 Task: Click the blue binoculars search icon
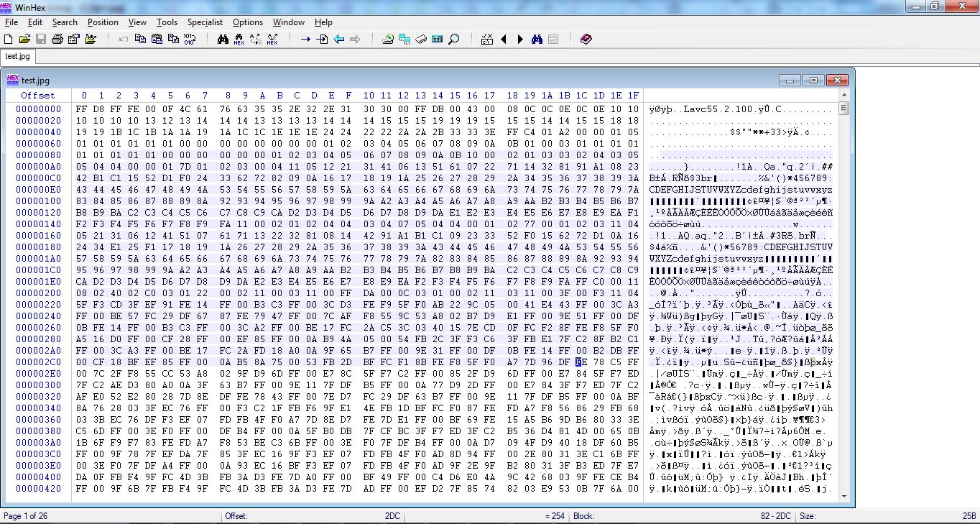(x=537, y=39)
